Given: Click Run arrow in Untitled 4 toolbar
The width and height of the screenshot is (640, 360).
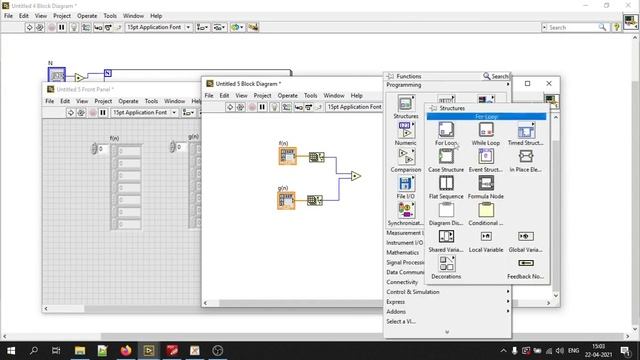Looking at the screenshot, I should [29, 27].
